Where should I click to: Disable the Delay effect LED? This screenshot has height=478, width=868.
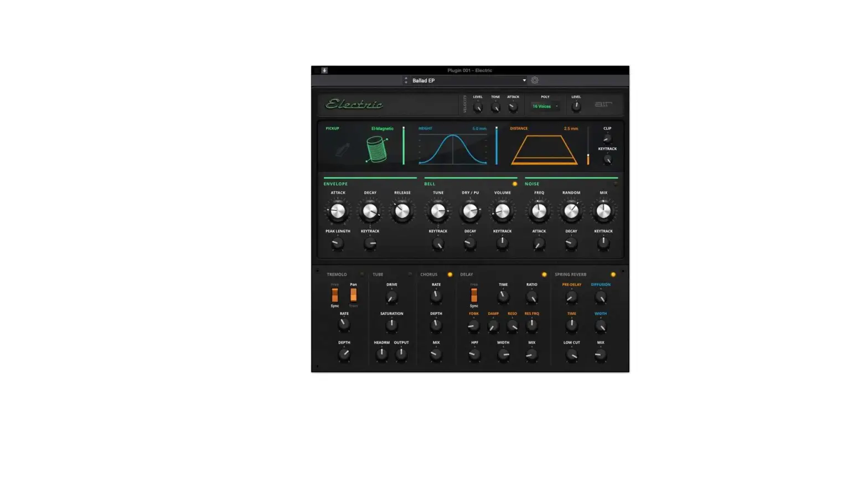pos(544,274)
